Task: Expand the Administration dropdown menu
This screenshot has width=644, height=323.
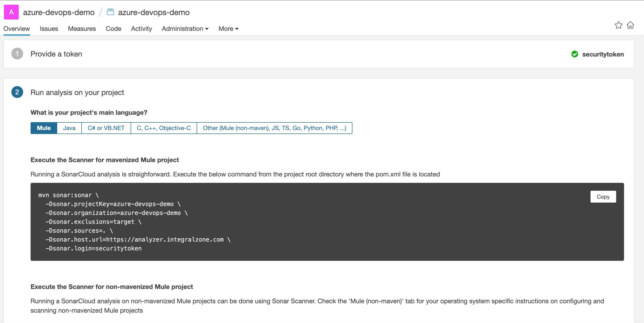Action: click(x=185, y=29)
